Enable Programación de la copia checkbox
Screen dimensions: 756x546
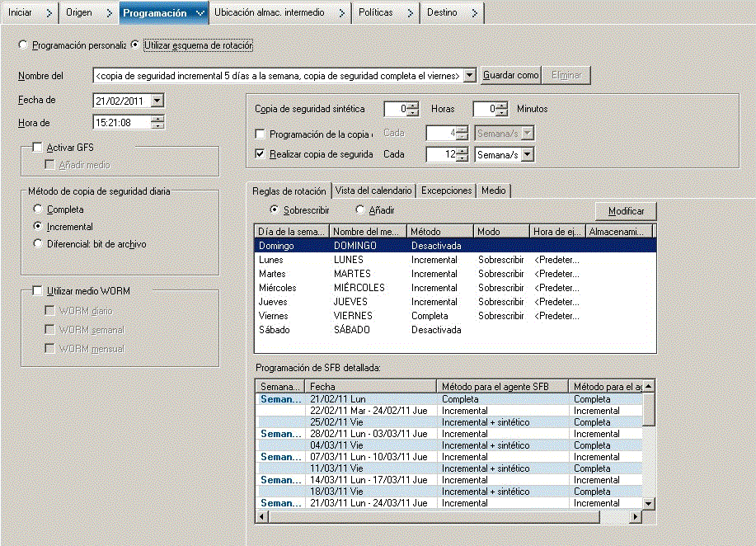[260, 133]
